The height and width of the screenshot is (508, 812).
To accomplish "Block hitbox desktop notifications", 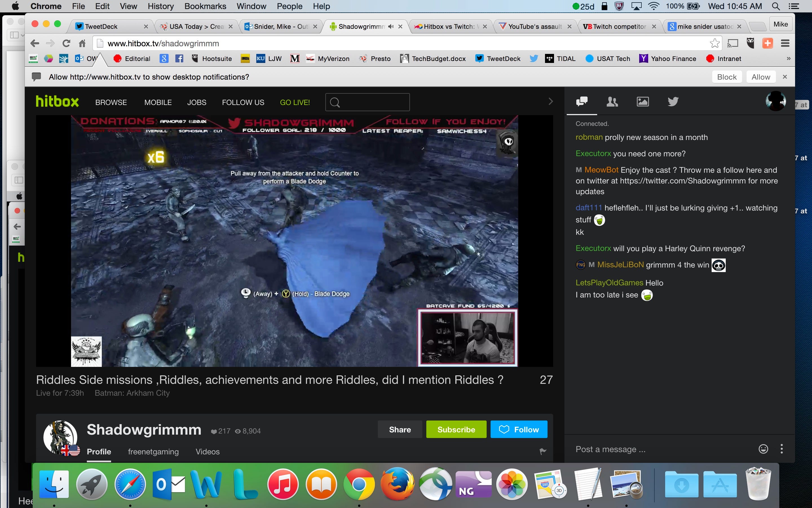I will point(727,77).
